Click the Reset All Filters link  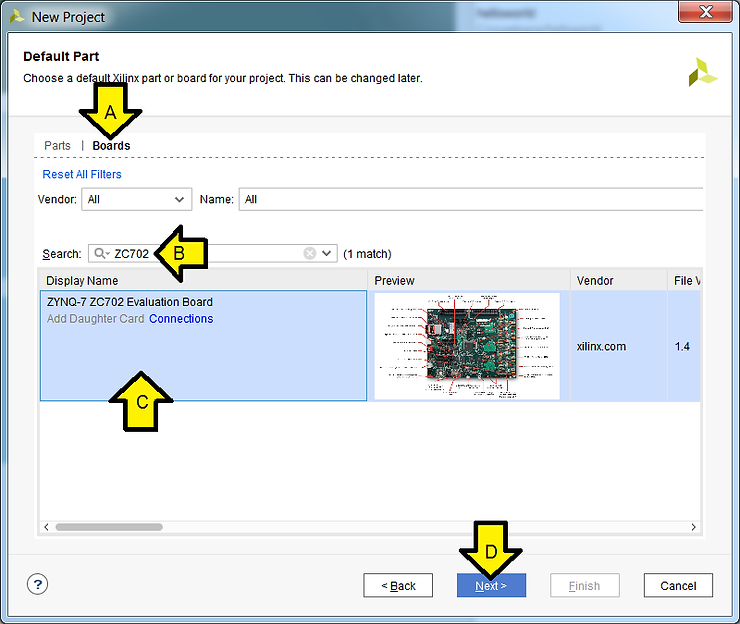[x=82, y=174]
